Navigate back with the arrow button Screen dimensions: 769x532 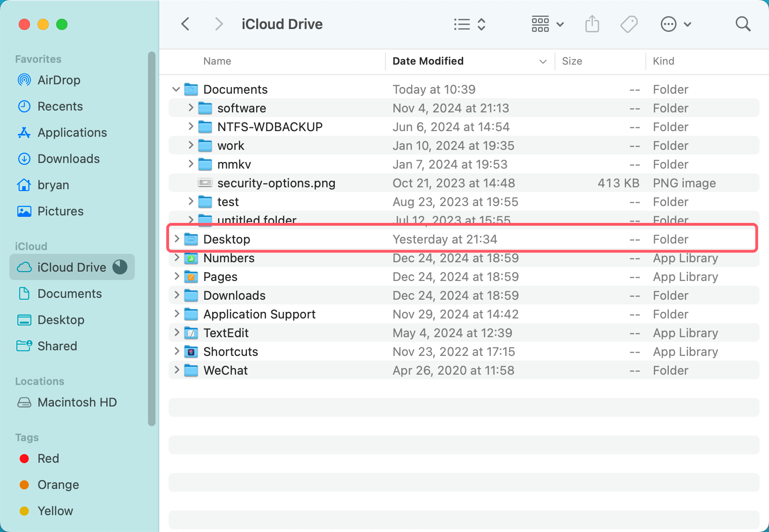185,24
